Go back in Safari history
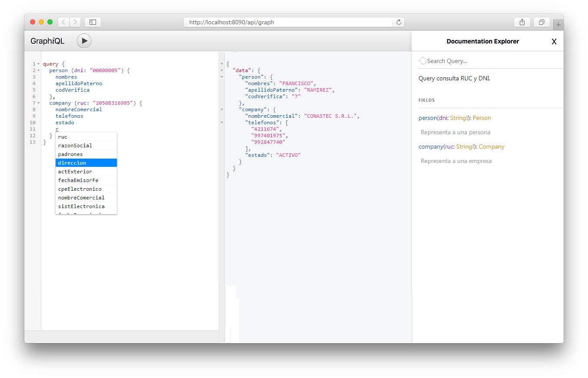Viewport: 588px width, 378px height. (63, 22)
